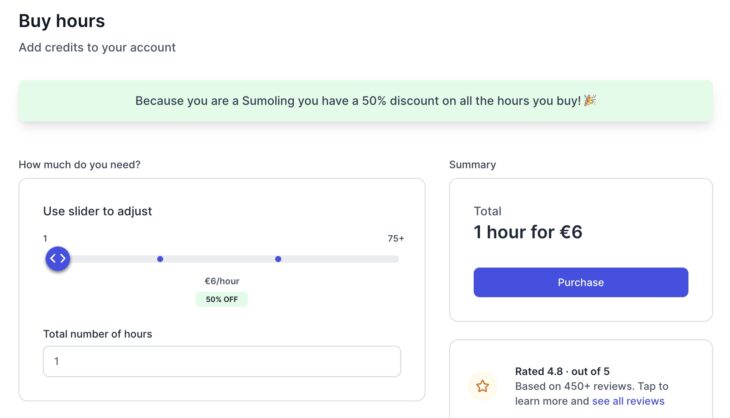Viewport: 730px width, 418px height.
Task: Click the Buy hours heading
Action: point(61,21)
